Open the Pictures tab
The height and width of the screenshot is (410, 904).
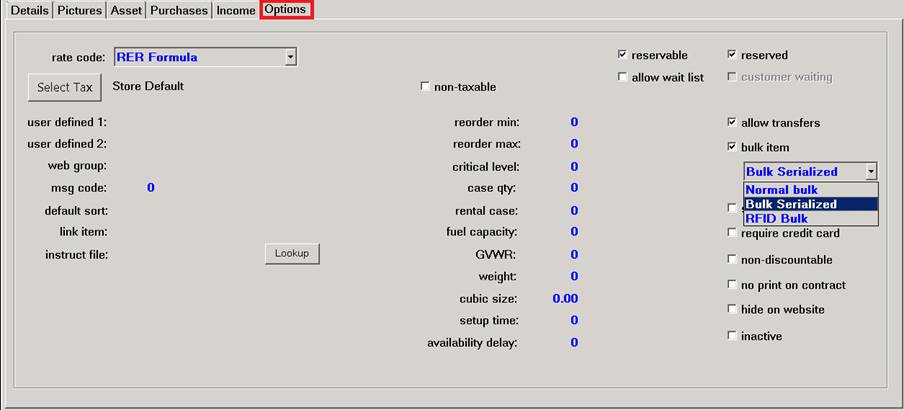80,10
